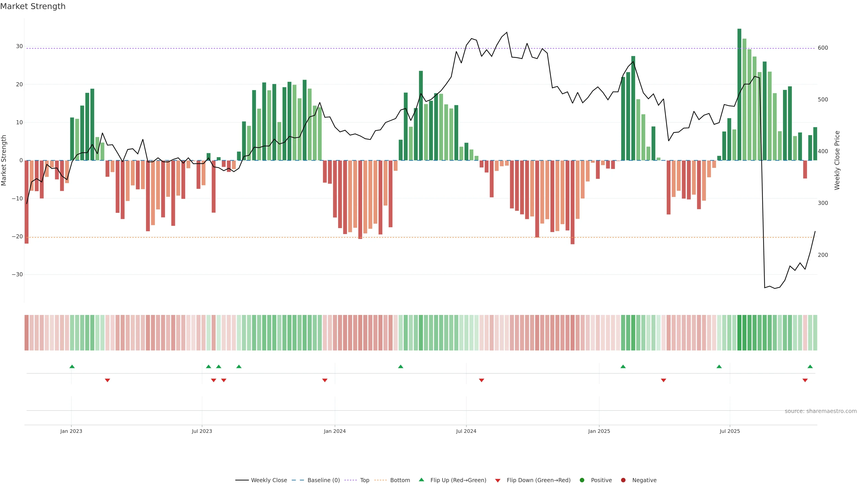
Task: Click the sharemaestro.com source text
Action: tap(821, 411)
